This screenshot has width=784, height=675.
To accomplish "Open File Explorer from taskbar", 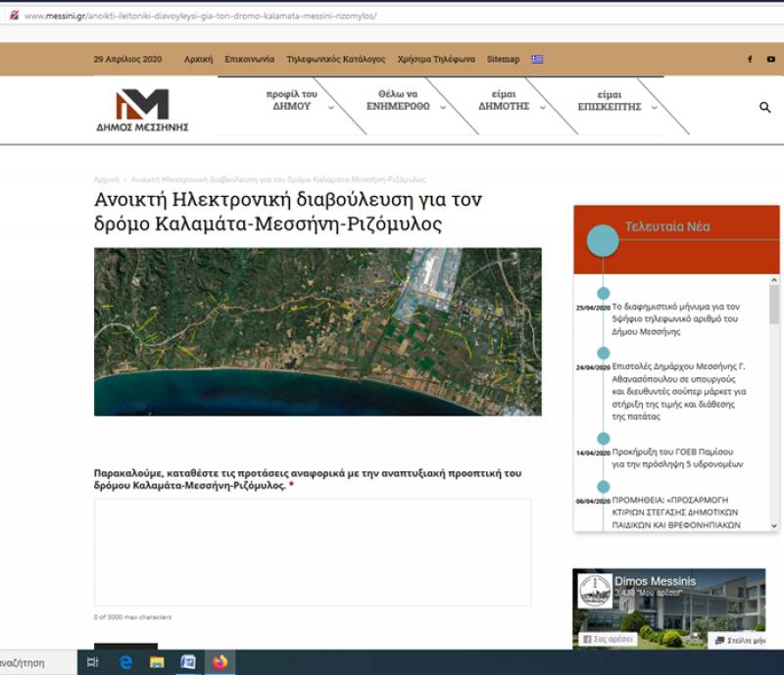I will (157, 663).
